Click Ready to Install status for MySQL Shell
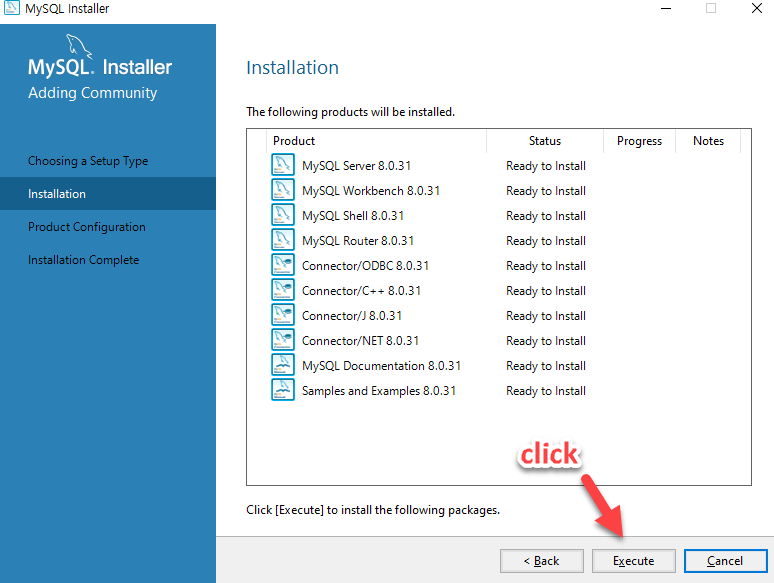The width and height of the screenshot is (774, 583). 546,216
